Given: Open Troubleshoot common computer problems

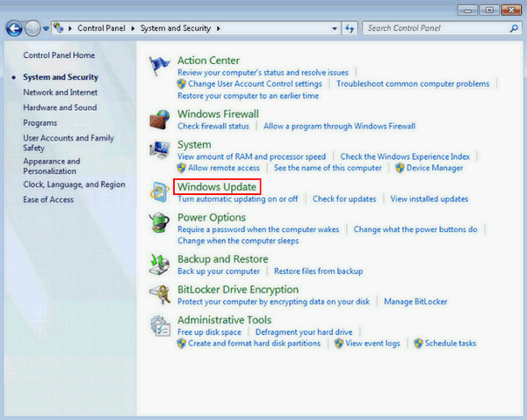Looking at the screenshot, I should [x=413, y=83].
